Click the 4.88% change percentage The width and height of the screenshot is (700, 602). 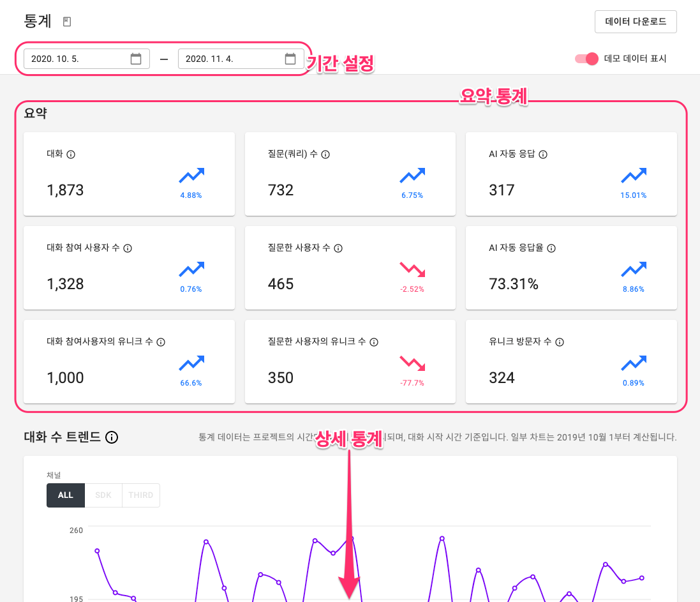[191, 195]
